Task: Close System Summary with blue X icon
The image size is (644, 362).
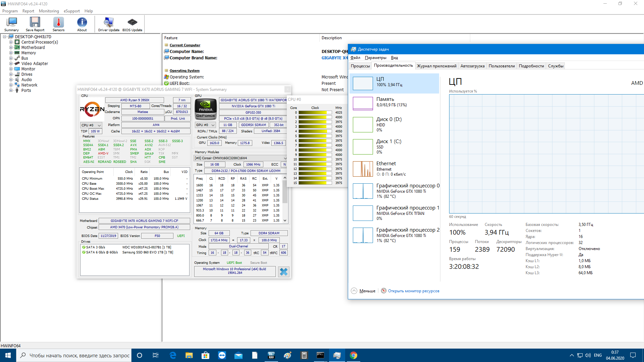Action: point(283,271)
